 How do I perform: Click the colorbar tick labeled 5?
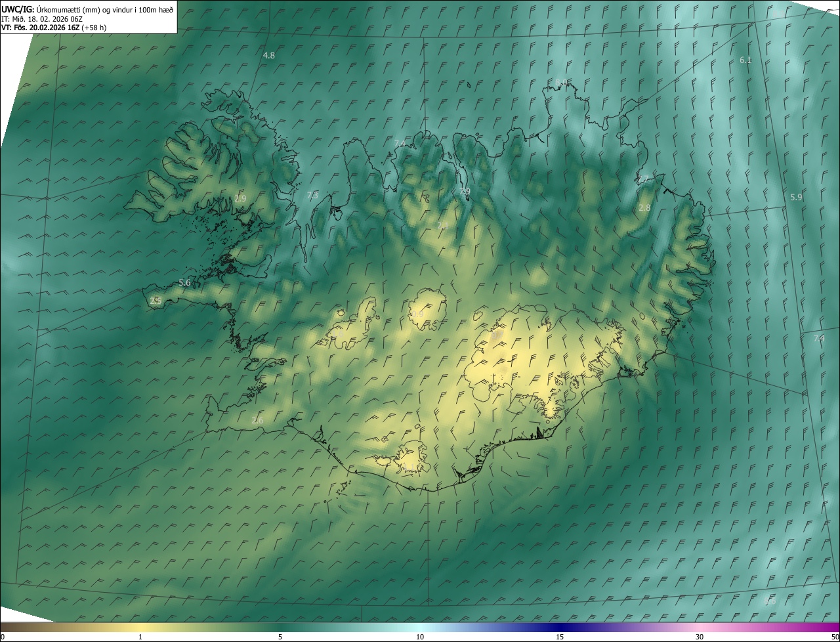[280, 637]
